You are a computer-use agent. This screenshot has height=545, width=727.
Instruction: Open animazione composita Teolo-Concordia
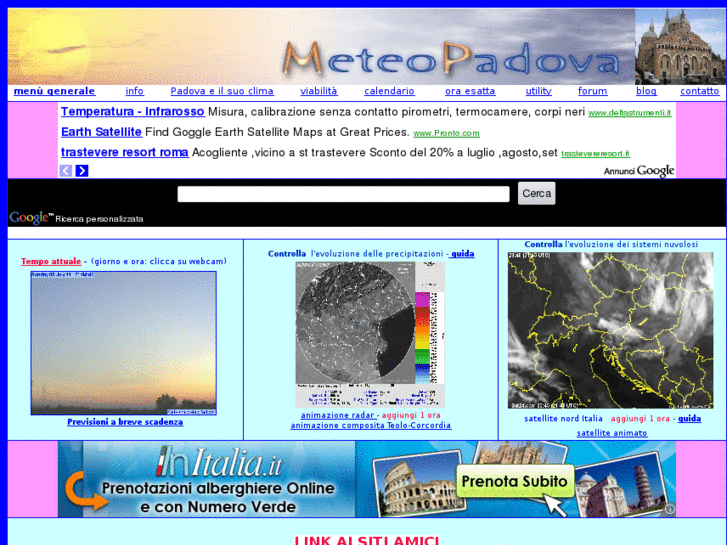pyautogui.click(x=370, y=425)
